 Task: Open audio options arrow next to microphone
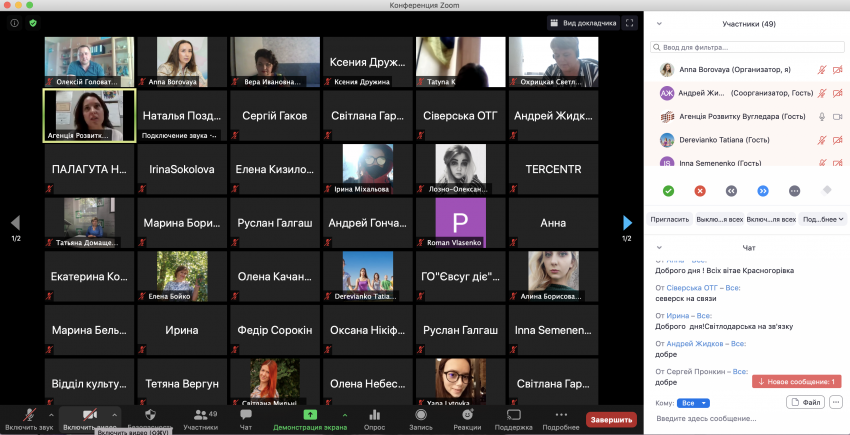[51, 415]
